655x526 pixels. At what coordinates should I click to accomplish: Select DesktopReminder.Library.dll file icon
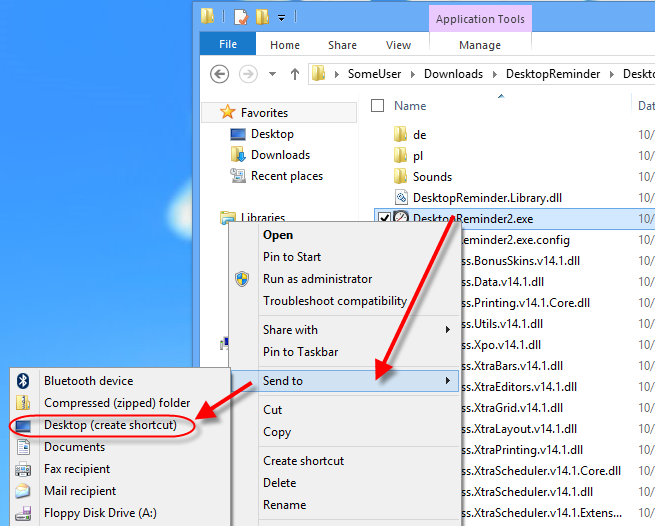click(x=401, y=197)
